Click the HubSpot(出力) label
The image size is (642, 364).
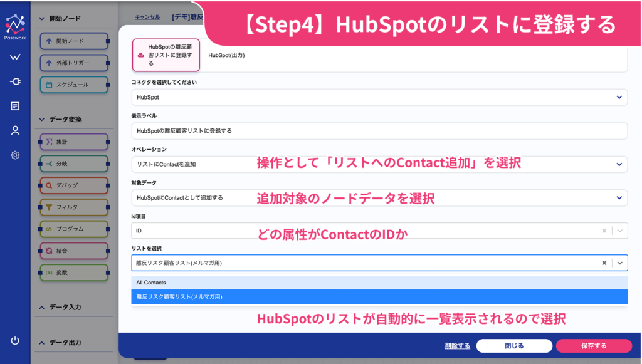[x=226, y=55]
